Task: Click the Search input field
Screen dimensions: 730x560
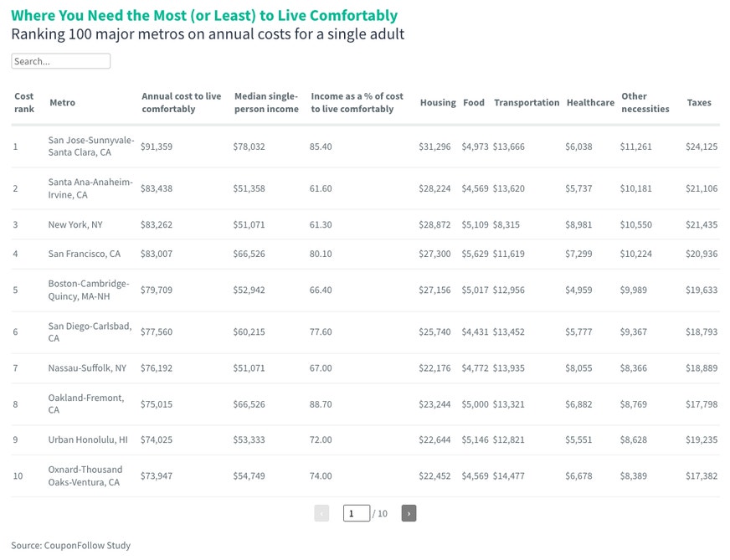Action: 60,61
